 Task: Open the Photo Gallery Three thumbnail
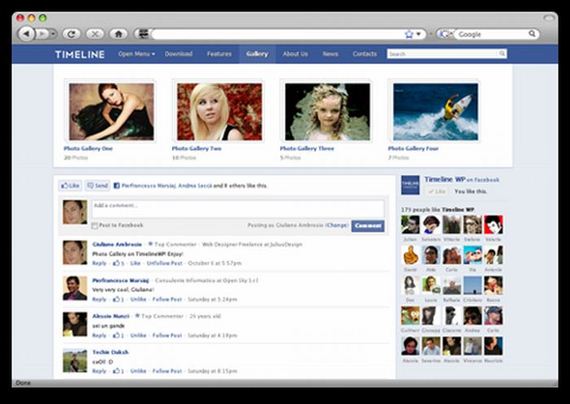click(328, 112)
